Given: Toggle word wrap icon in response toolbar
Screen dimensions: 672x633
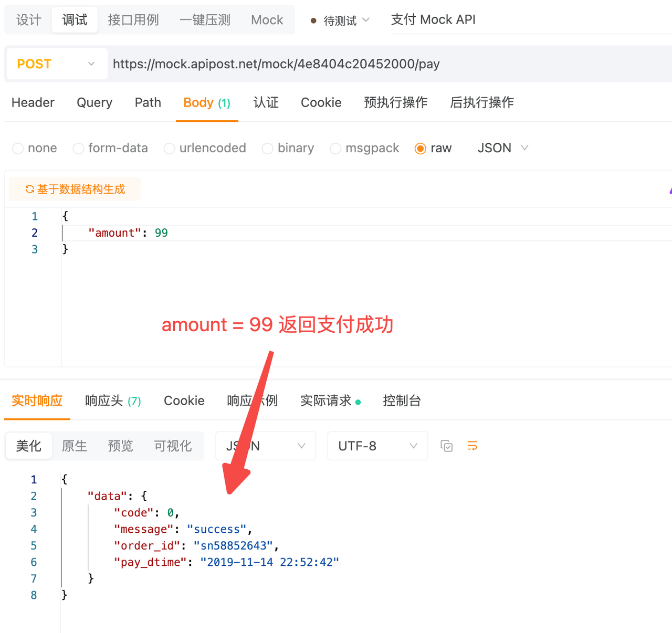Looking at the screenshot, I should (472, 446).
